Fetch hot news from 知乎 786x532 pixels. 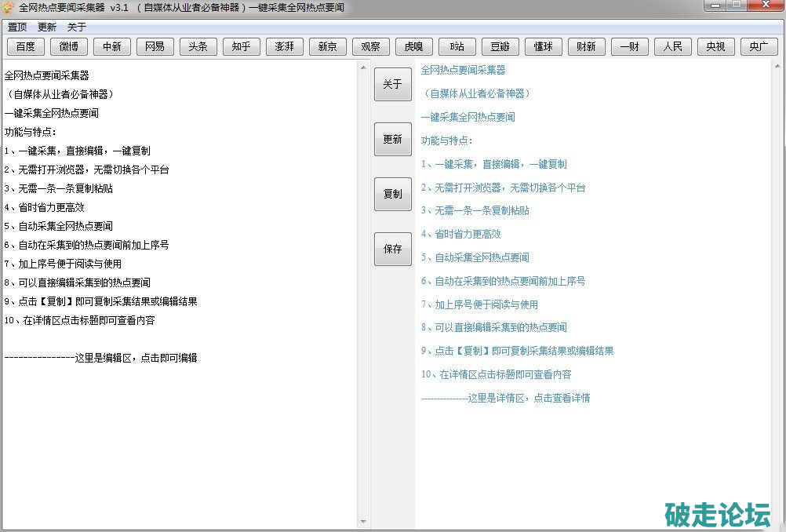pyautogui.click(x=242, y=46)
